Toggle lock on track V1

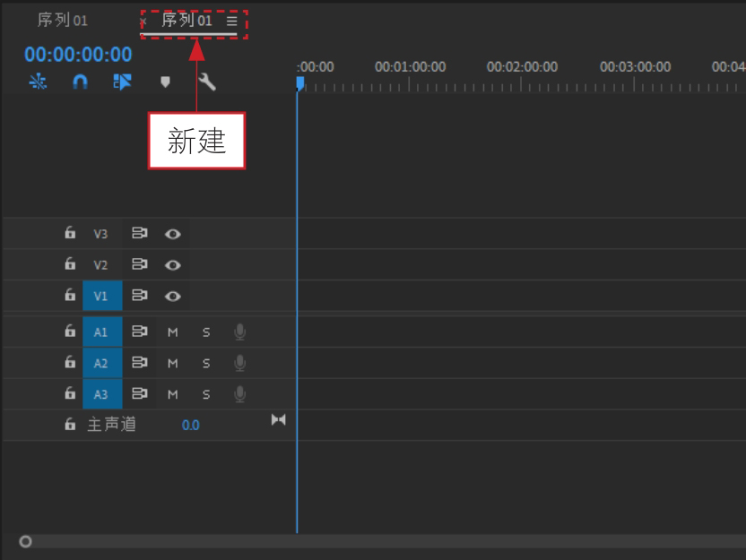coord(70,295)
